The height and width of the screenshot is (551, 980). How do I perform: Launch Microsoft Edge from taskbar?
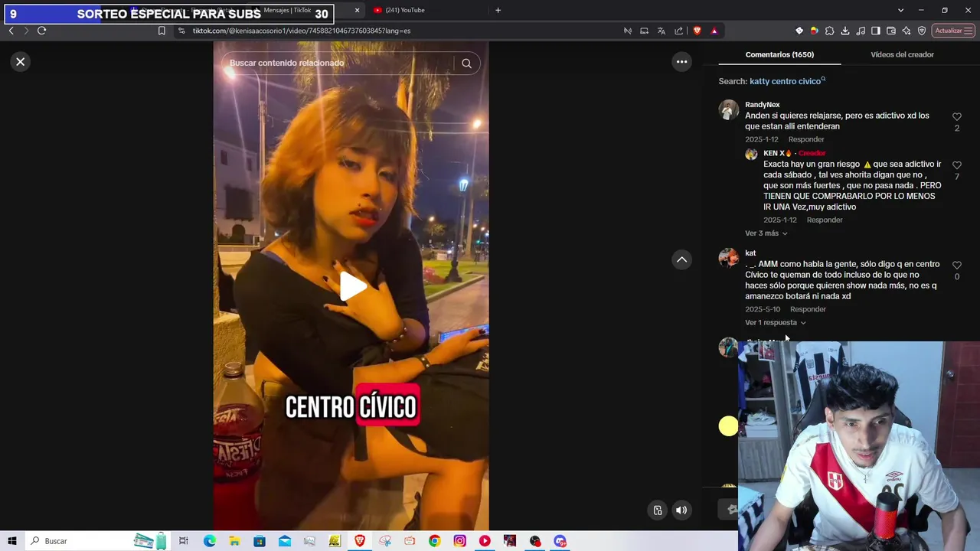[209, 541]
